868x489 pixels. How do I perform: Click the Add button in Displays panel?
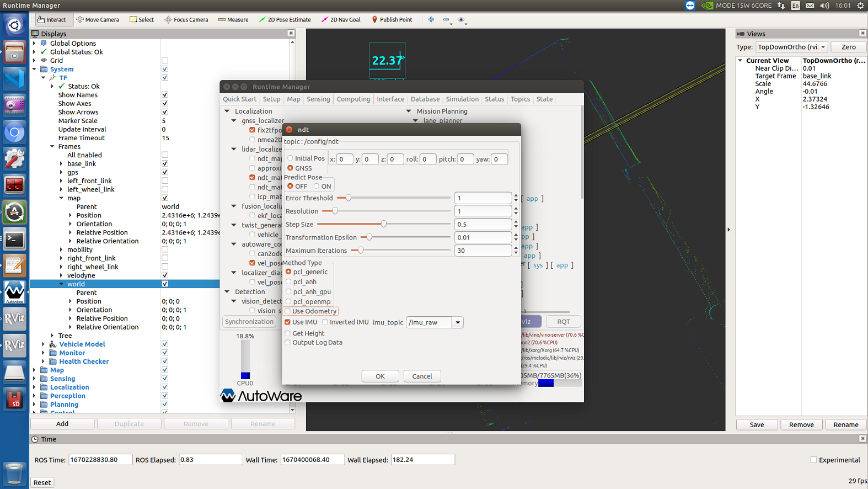point(62,424)
